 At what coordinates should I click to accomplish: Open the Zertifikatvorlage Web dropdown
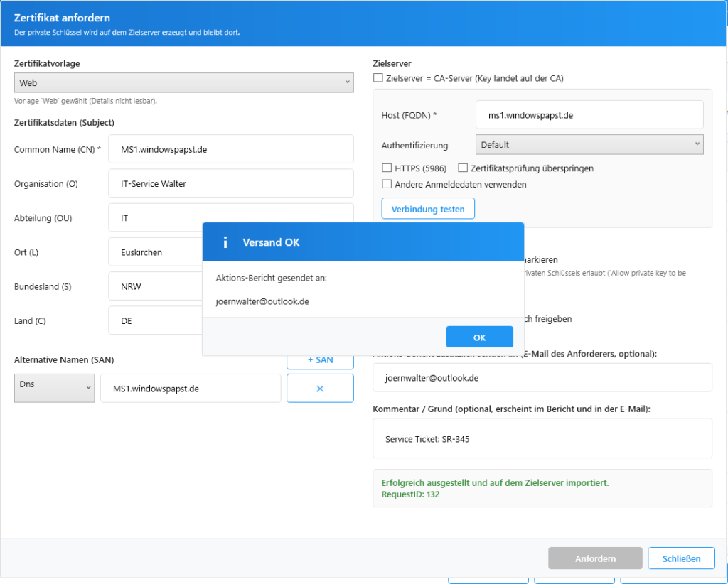[184, 82]
